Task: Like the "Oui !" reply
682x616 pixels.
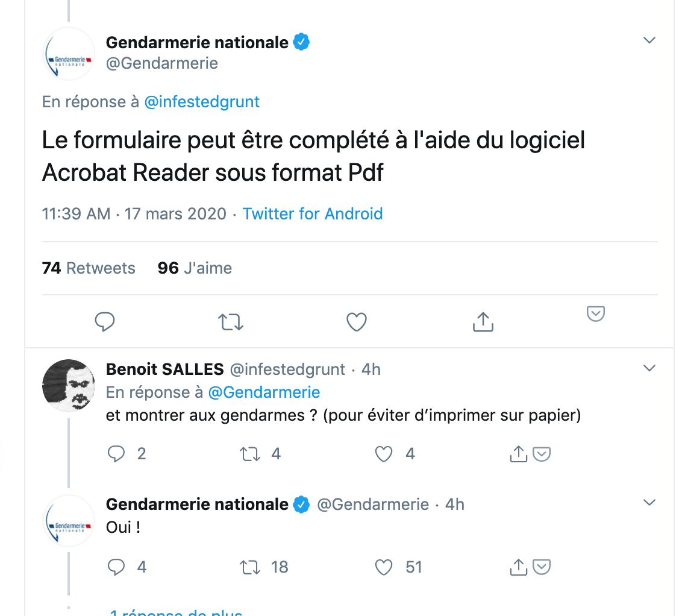Action: point(384,567)
